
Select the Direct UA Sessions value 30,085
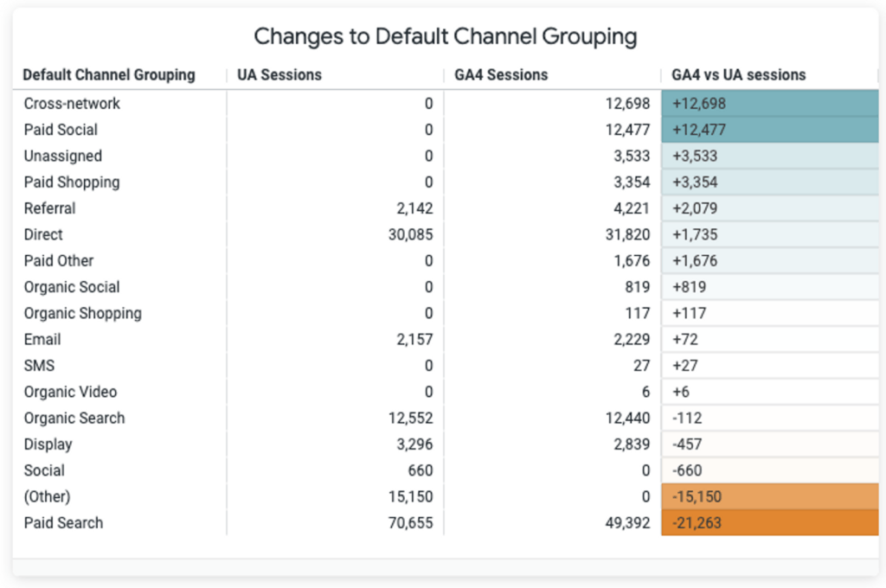[x=410, y=235]
